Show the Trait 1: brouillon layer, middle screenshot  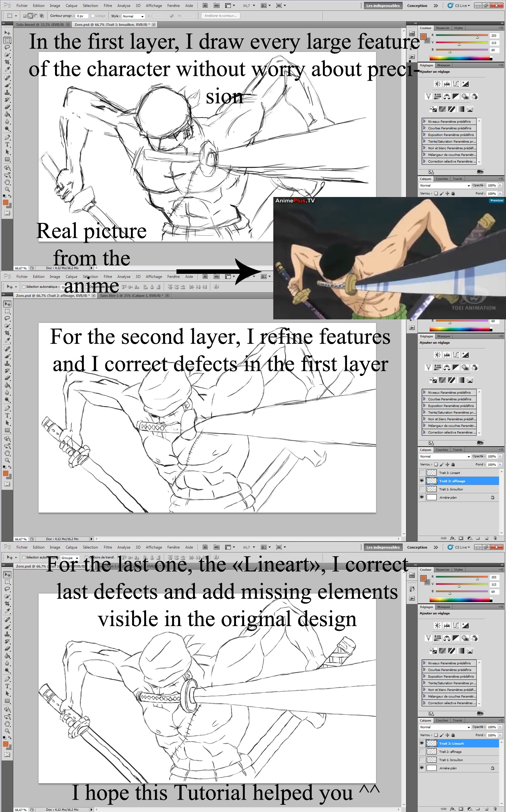422,489
